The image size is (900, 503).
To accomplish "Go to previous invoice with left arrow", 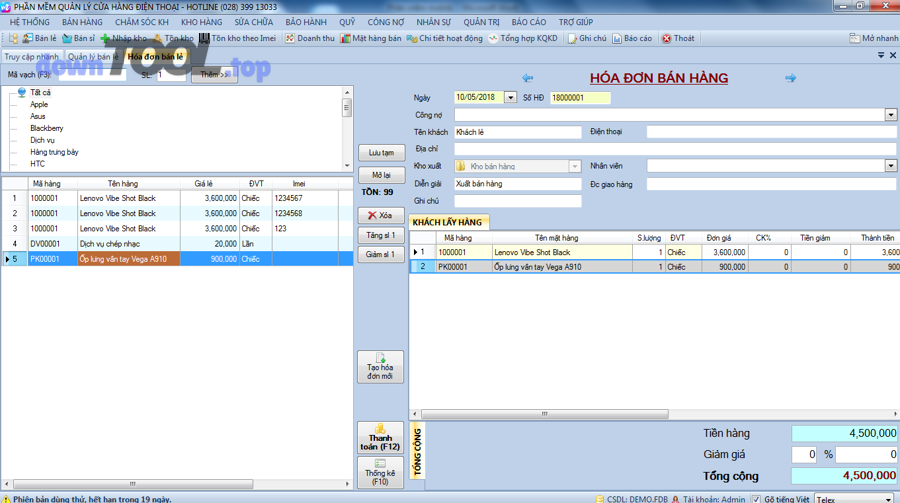I will 527,78.
